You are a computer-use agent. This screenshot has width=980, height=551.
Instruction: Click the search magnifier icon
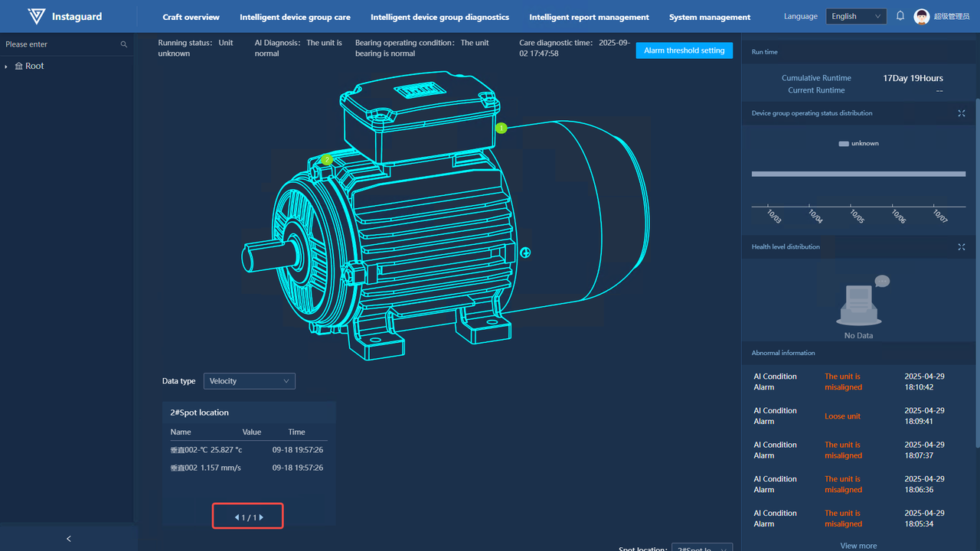(x=124, y=44)
